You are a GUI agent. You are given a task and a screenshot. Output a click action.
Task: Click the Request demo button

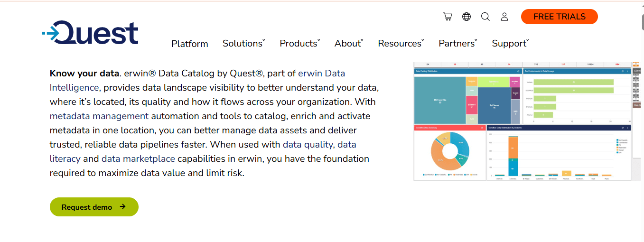(94, 207)
